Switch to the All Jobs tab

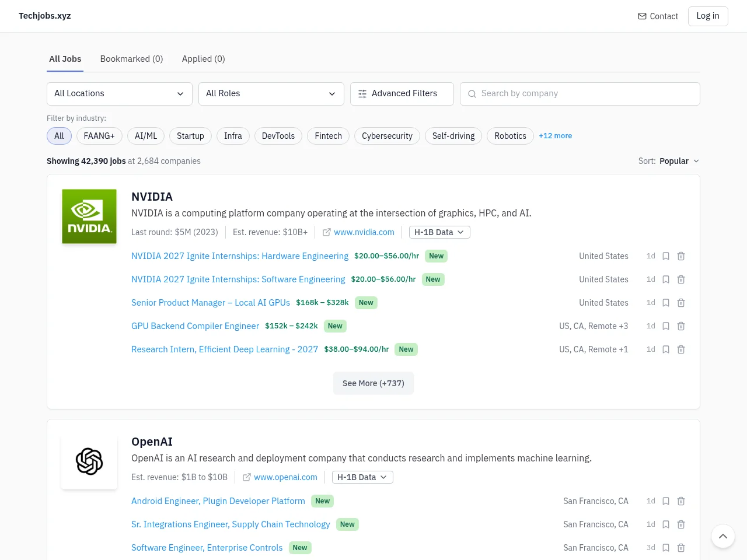[65, 59]
